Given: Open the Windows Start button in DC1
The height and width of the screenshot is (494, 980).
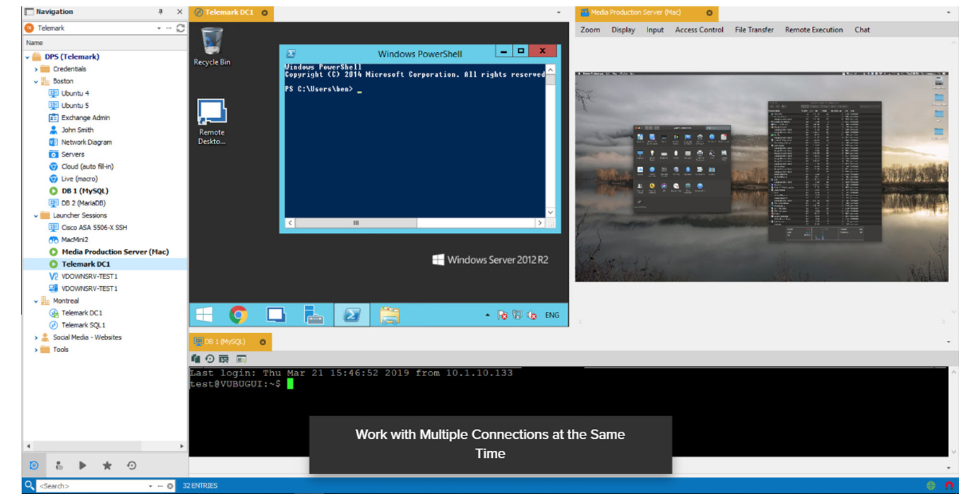Looking at the screenshot, I should pos(205,315).
